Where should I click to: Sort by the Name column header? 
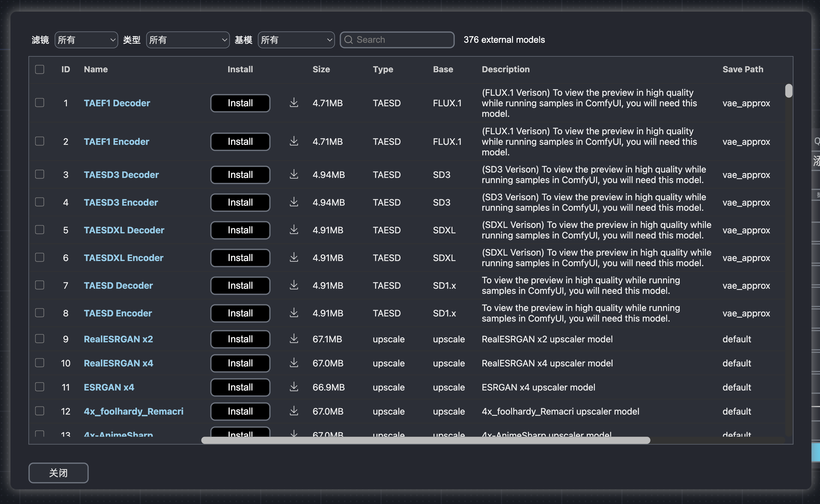click(x=96, y=69)
